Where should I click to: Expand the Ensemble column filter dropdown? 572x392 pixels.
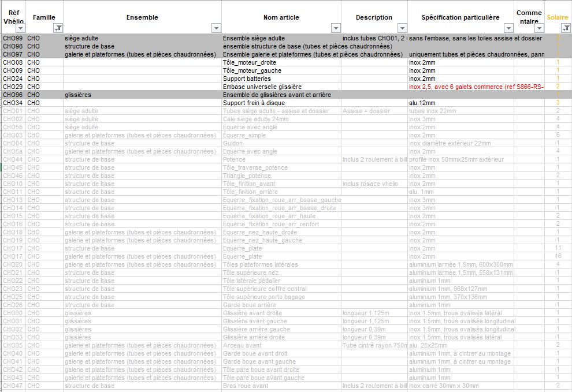[x=216, y=28]
